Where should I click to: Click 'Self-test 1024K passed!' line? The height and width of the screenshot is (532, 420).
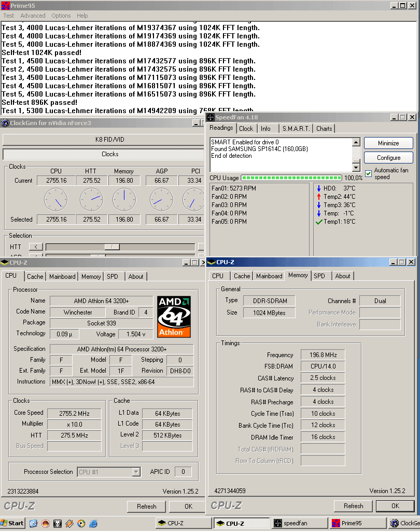41,52
